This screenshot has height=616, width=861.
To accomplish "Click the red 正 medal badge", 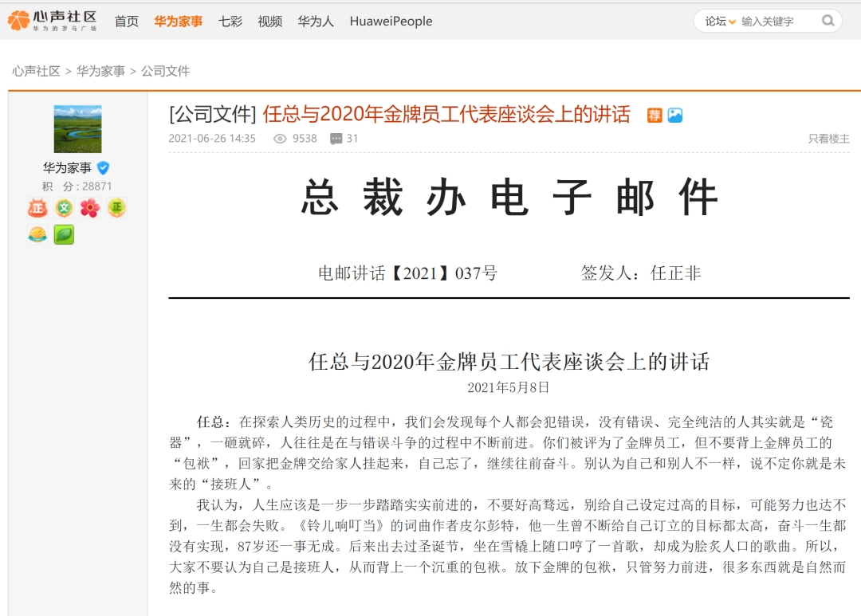I will (x=37, y=207).
